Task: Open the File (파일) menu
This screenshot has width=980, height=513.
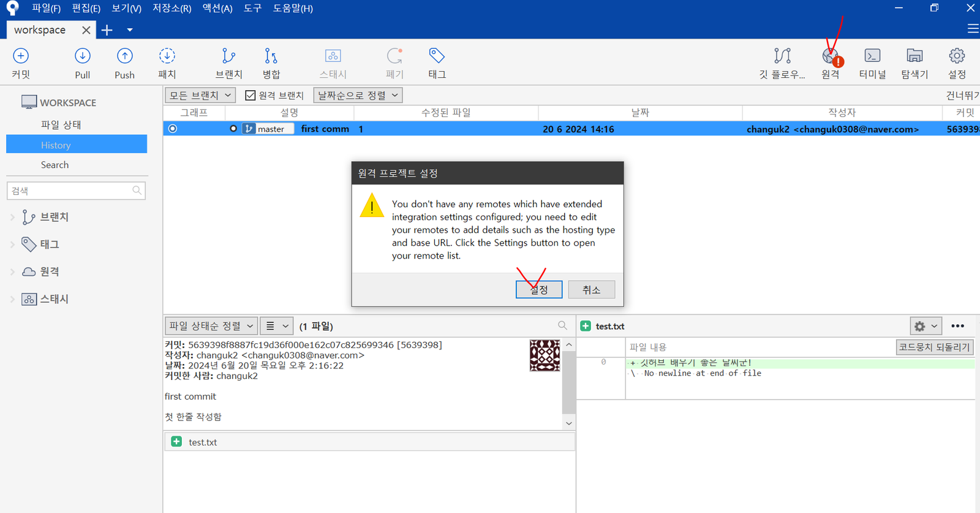Action: coord(46,8)
